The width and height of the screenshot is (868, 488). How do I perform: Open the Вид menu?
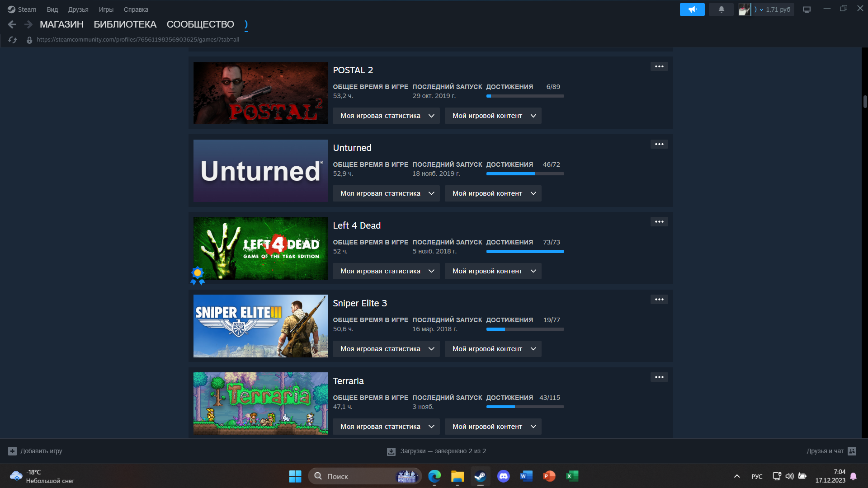[52, 9]
